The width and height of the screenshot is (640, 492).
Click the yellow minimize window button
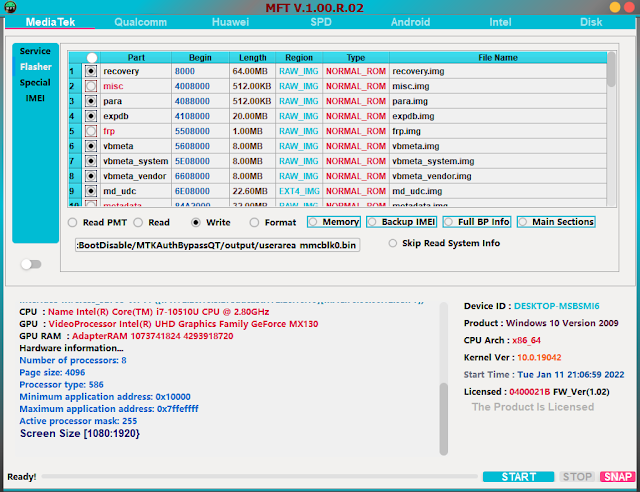(615, 7)
